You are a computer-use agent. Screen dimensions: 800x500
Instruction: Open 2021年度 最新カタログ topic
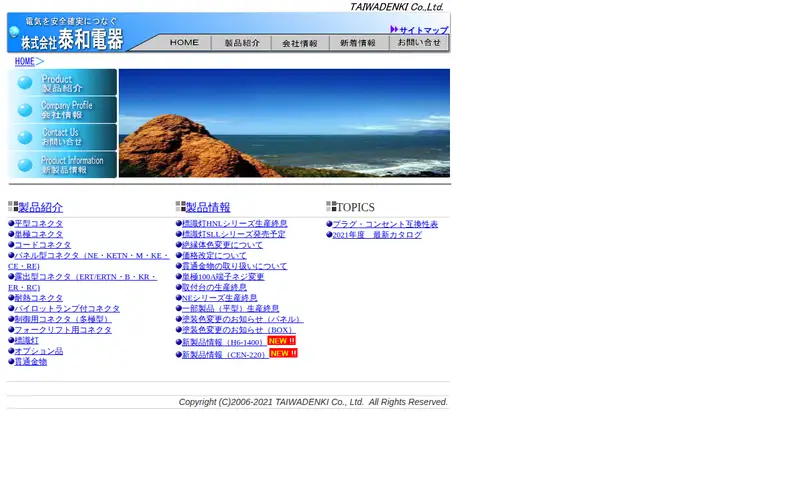377,235
